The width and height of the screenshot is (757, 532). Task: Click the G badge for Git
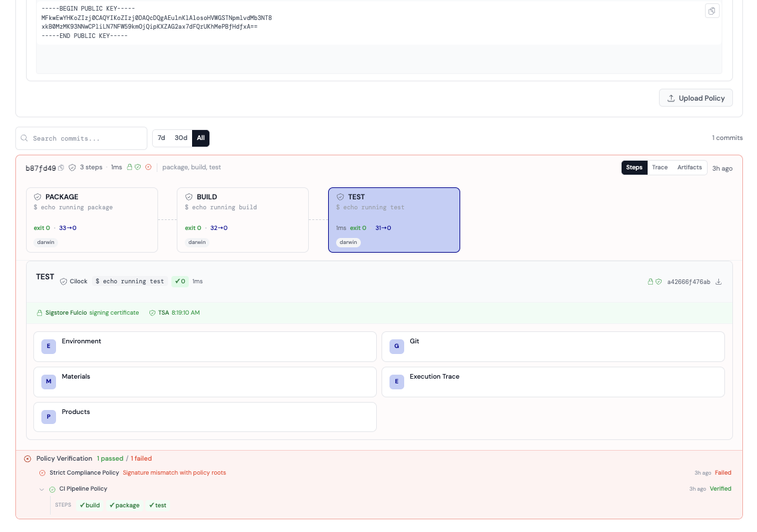pyautogui.click(x=396, y=346)
